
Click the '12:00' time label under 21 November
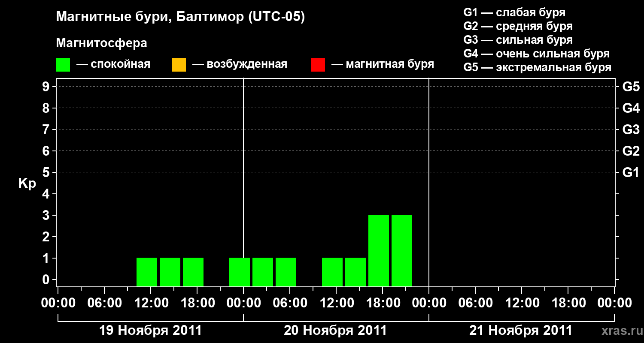(x=522, y=303)
